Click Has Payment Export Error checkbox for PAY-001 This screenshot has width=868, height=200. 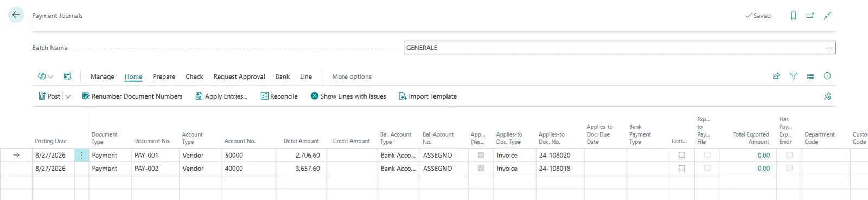(789, 155)
